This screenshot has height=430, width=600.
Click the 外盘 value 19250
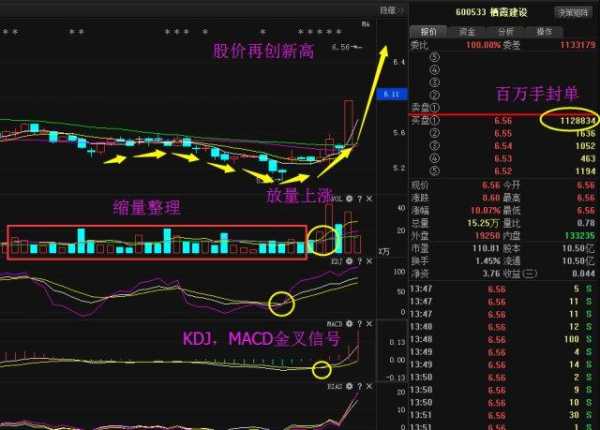pyautogui.click(x=488, y=236)
